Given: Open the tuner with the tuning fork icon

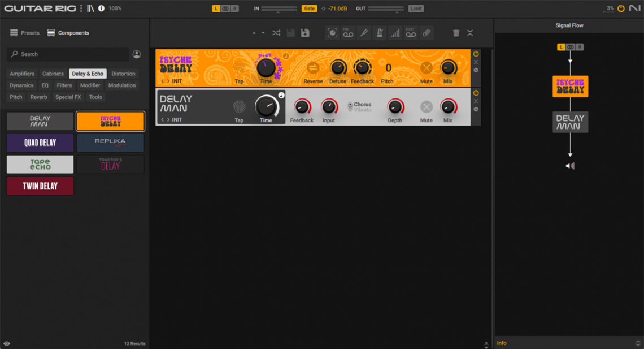Looking at the screenshot, I should pyautogui.click(x=364, y=32).
